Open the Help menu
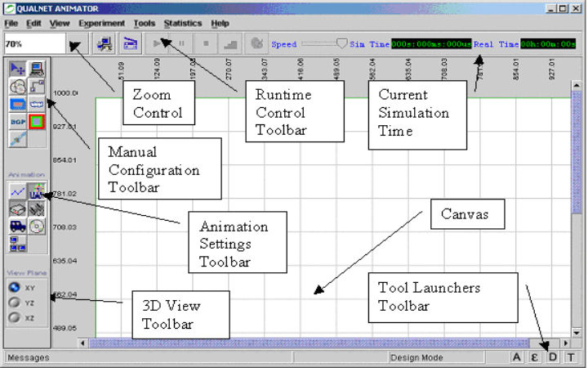The width and height of the screenshot is (588, 368). (x=220, y=23)
